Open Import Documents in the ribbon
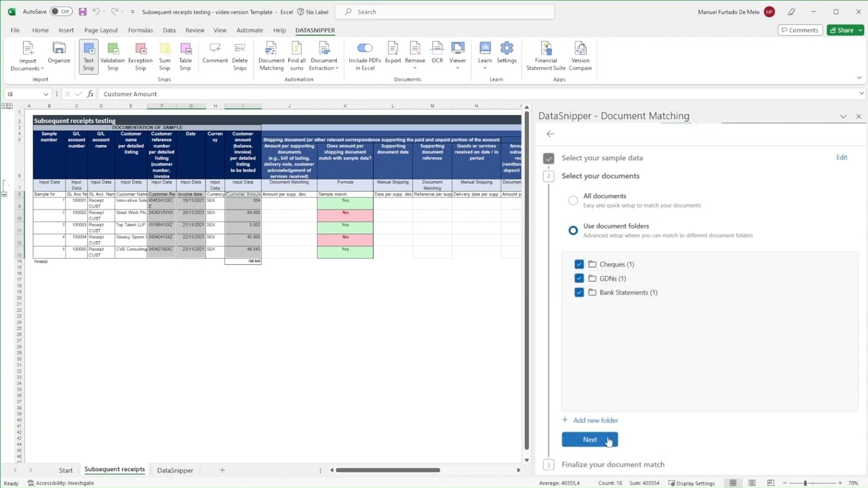The height and width of the screenshot is (488, 868). tap(28, 56)
